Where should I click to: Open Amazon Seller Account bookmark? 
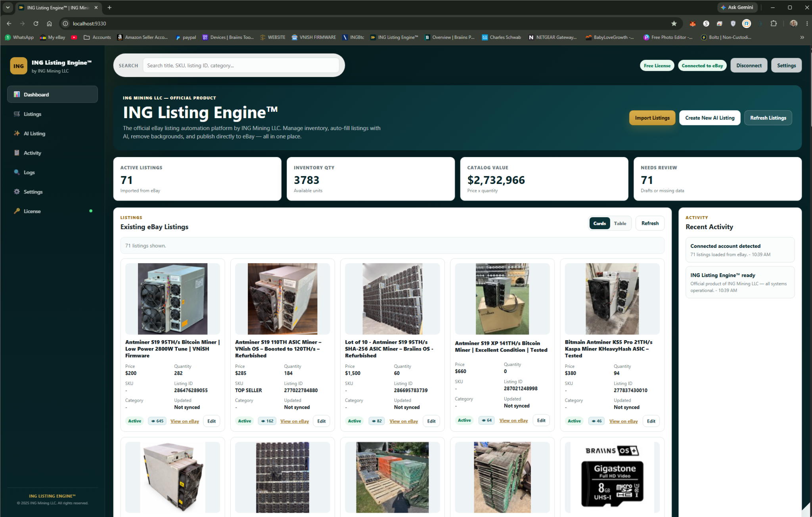[x=142, y=37]
